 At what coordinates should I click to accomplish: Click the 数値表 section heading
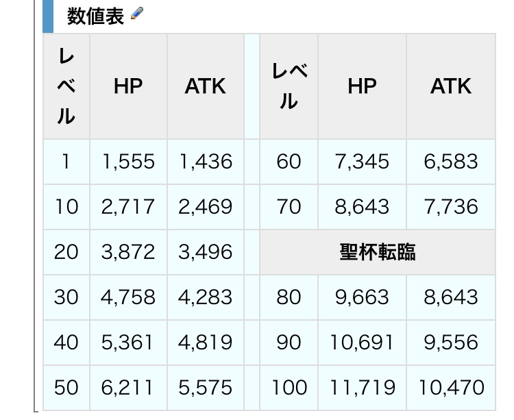coord(95,16)
